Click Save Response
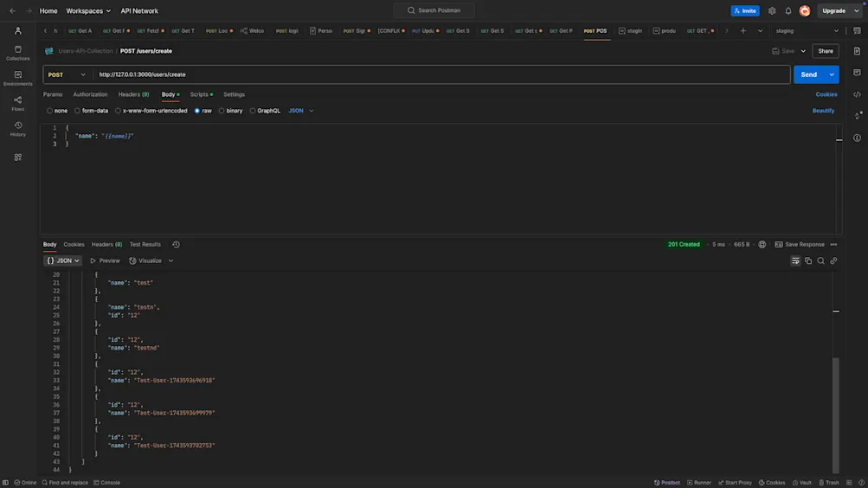This screenshot has height=488, width=868. (x=800, y=245)
